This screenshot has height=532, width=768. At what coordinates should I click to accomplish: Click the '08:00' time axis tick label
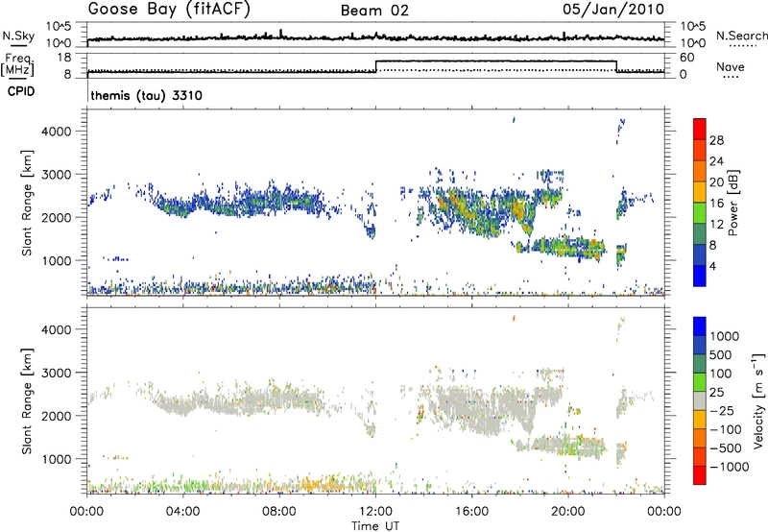[x=279, y=512]
